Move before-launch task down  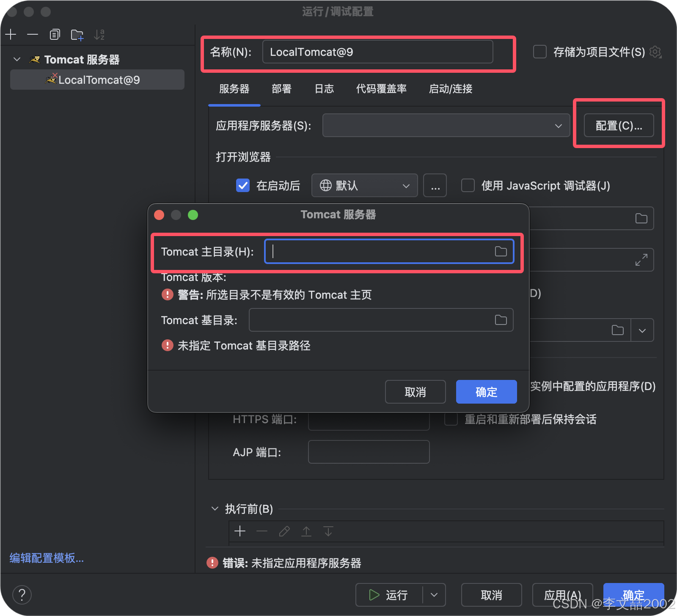pos(328,531)
